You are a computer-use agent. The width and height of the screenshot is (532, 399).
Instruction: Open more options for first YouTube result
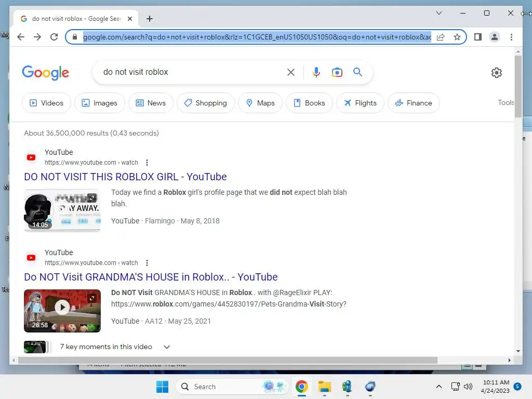point(147,163)
